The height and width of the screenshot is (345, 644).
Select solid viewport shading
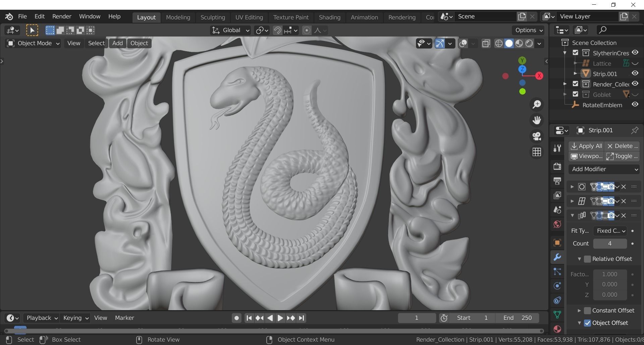509,44
